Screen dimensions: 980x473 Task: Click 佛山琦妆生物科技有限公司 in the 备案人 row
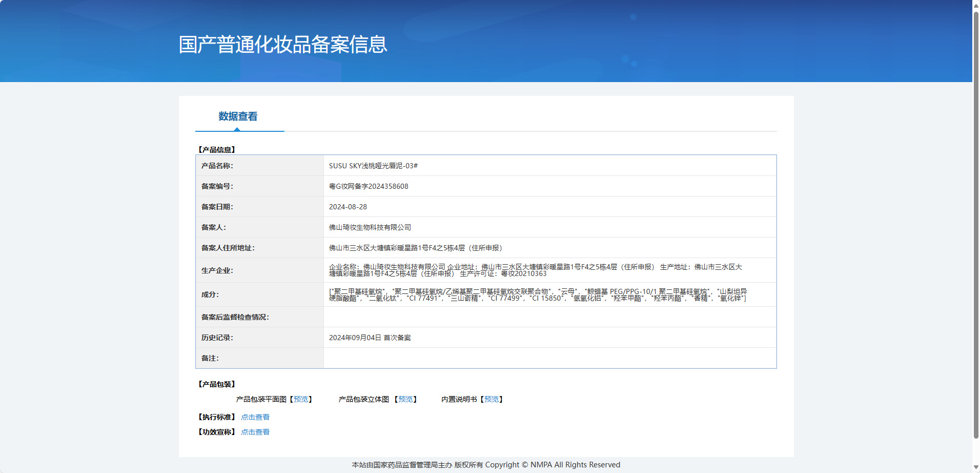coord(370,227)
